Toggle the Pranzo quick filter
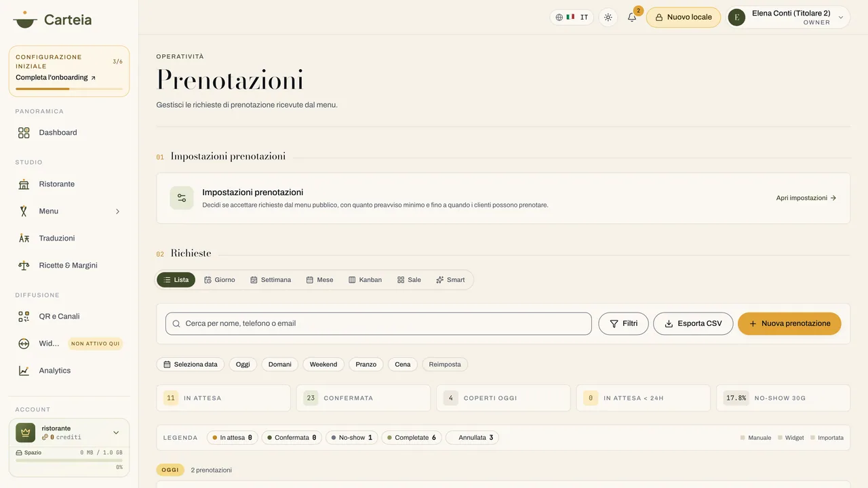The height and width of the screenshot is (488, 868). coord(366,365)
